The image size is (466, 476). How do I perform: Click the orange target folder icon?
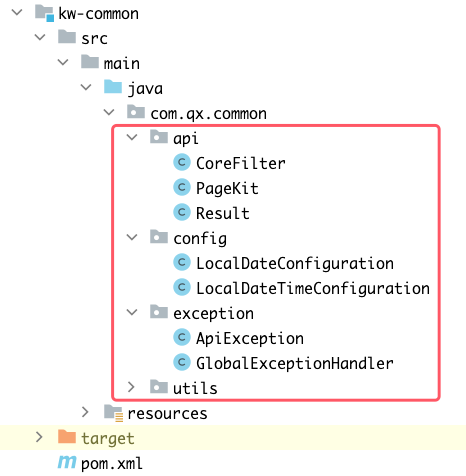coord(67,437)
